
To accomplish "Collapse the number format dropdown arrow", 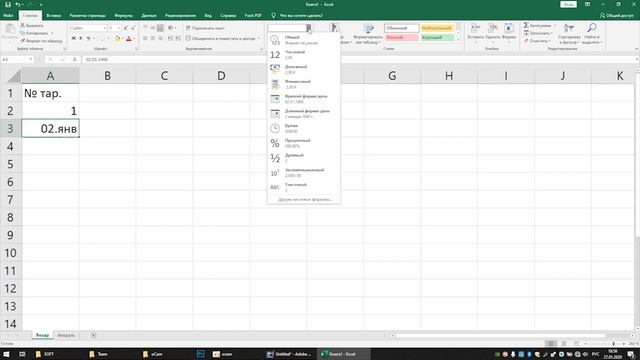I will click(309, 28).
